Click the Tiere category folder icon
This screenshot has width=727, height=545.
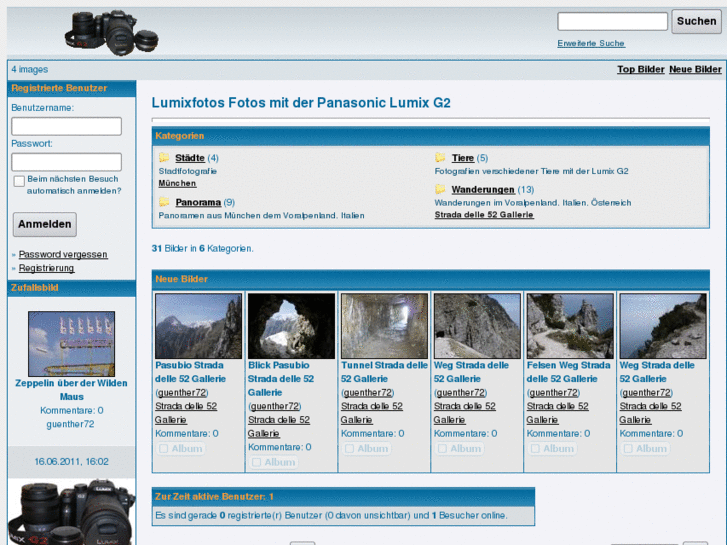[440, 158]
